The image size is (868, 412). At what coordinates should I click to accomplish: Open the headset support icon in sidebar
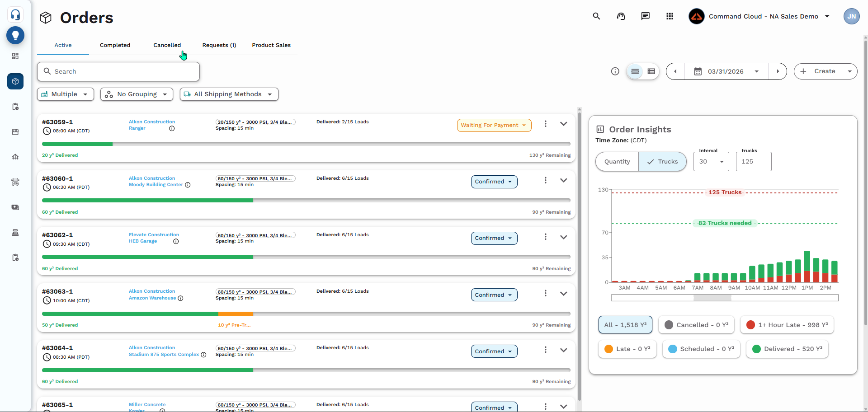tap(15, 15)
